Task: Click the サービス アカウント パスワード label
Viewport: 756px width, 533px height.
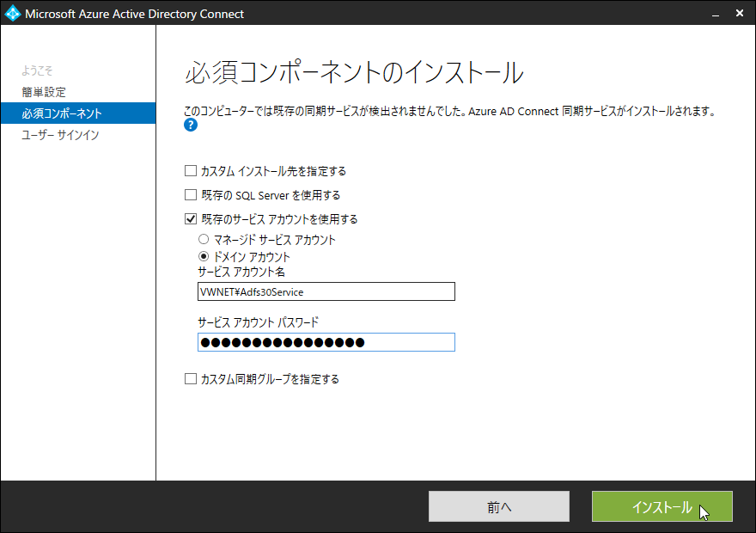Action: pos(259,322)
